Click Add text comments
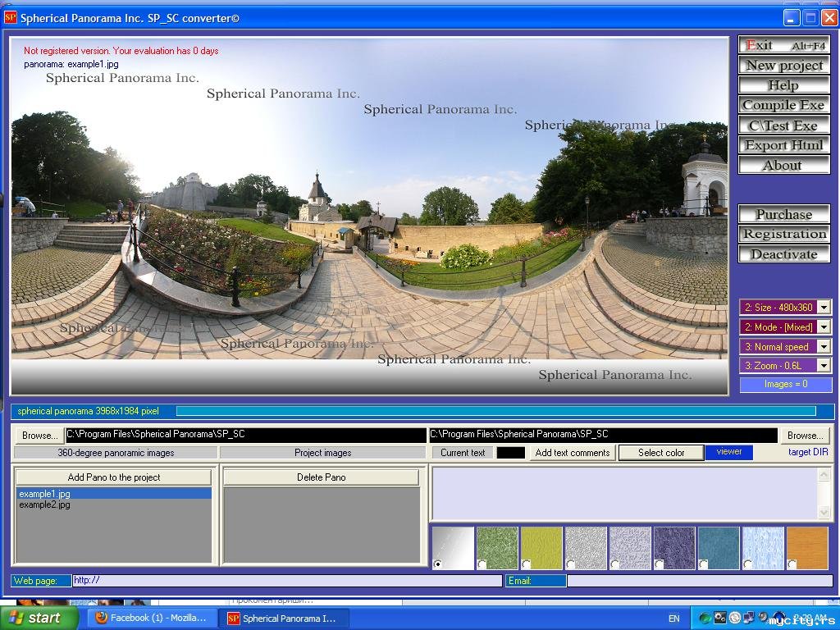This screenshot has height=630, width=840. 572,453
